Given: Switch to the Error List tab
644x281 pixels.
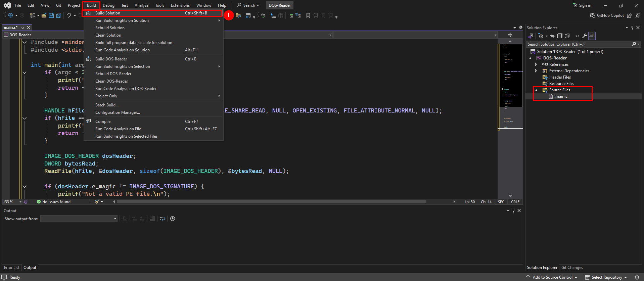Looking at the screenshot, I should tap(12, 268).
